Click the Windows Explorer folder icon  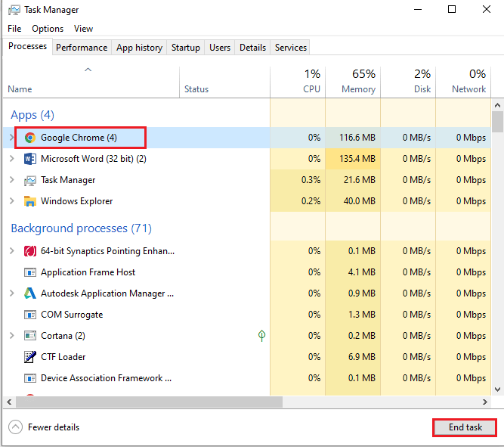30,201
